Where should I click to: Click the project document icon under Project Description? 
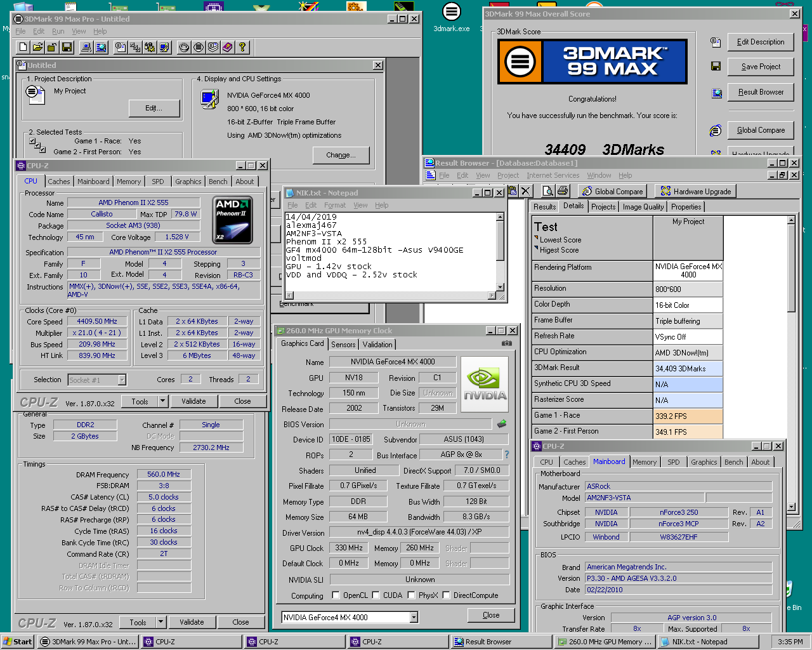[36, 95]
